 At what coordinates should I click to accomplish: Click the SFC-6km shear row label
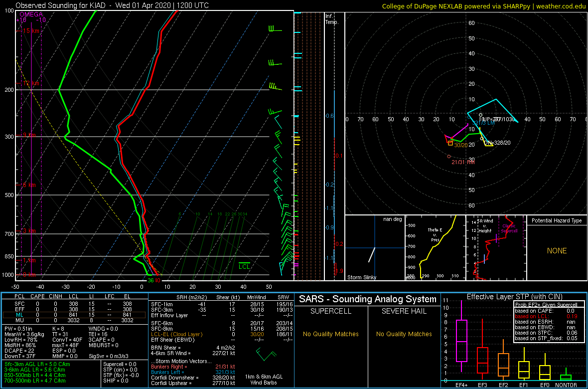click(x=161, y=323)
